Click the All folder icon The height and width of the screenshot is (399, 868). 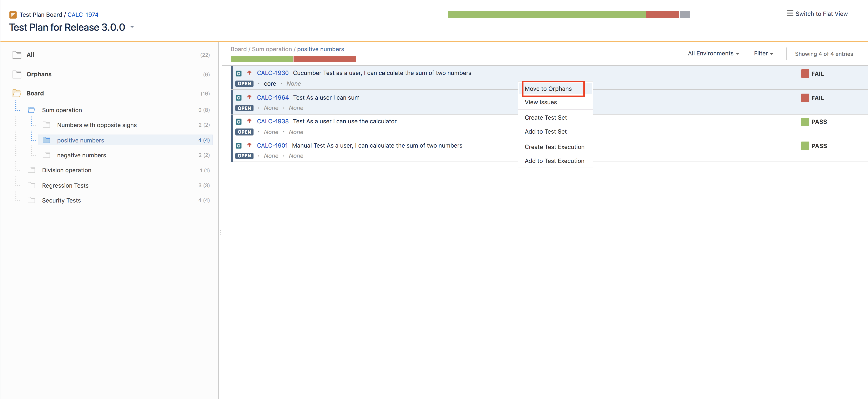pyautogui.click(x=17, y=55)
